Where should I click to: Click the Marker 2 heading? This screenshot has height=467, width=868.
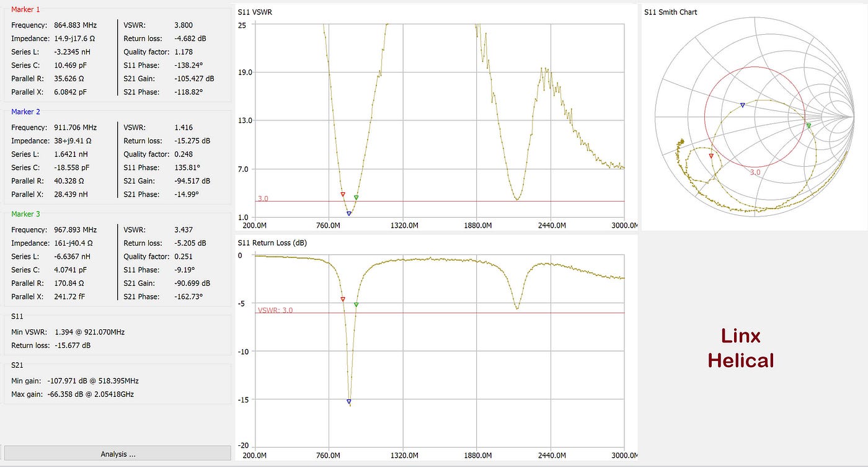25,112
